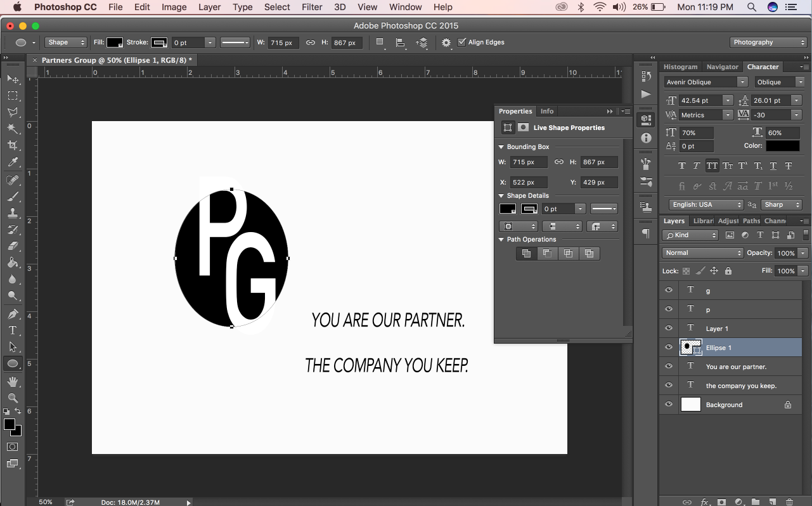Hide the Ellipse 1 layer
This screenshot has height=506, width=812.
coord(668,347)
